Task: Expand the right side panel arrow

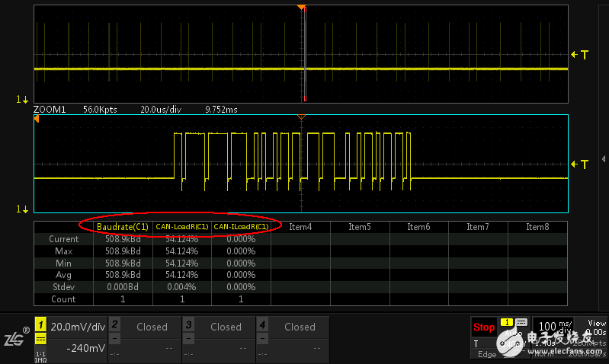Action: point(604,158)
